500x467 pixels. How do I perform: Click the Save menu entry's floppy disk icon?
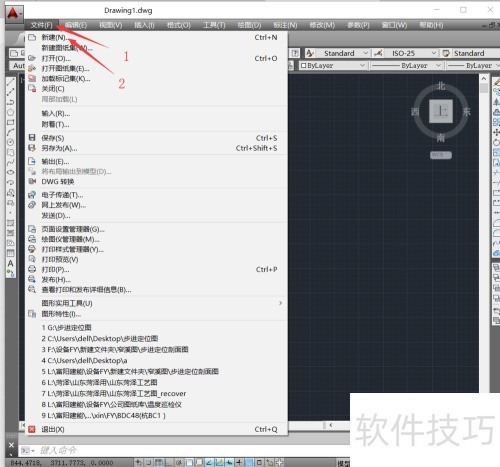click(32, 138)
